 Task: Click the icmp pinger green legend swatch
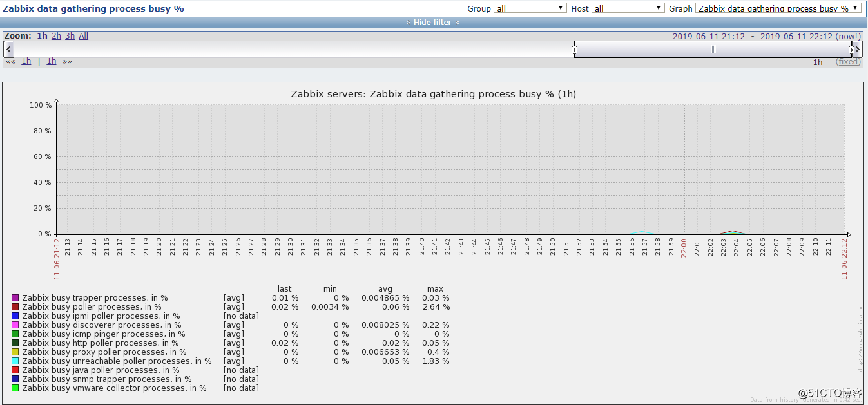click(15, 334)
